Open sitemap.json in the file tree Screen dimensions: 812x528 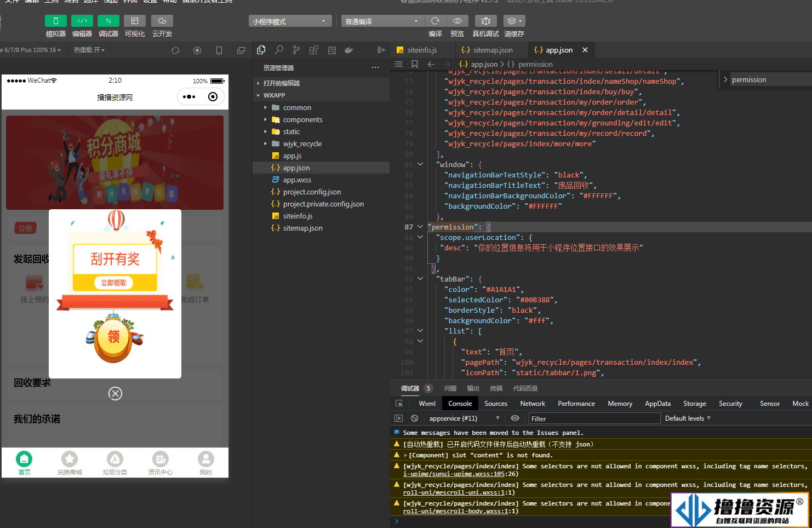pos(321,228)
